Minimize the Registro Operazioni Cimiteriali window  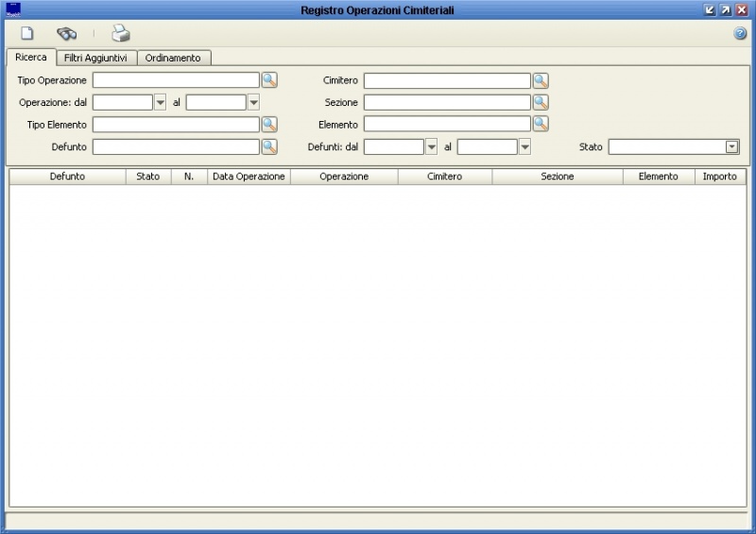(x=710, y=9)
